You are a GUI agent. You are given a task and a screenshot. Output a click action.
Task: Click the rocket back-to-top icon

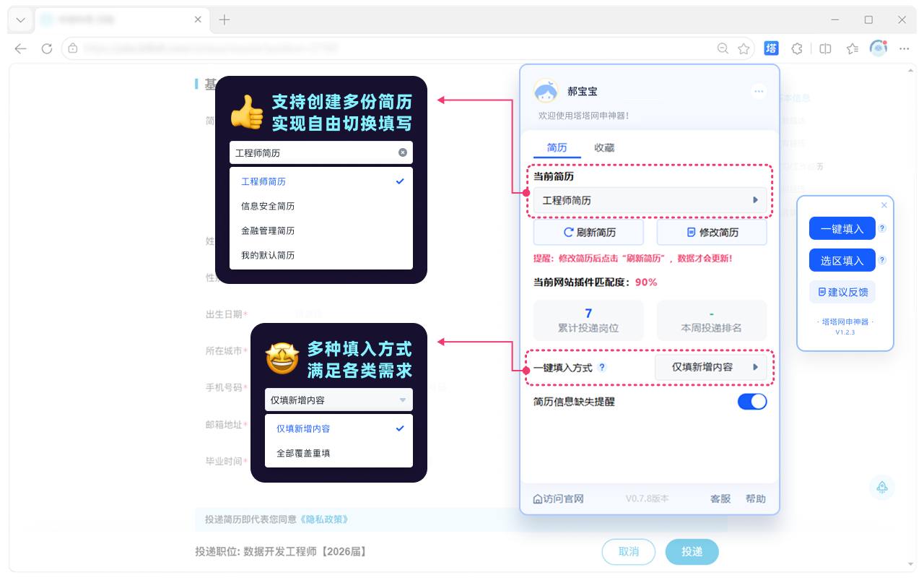(x=882, y=487)
